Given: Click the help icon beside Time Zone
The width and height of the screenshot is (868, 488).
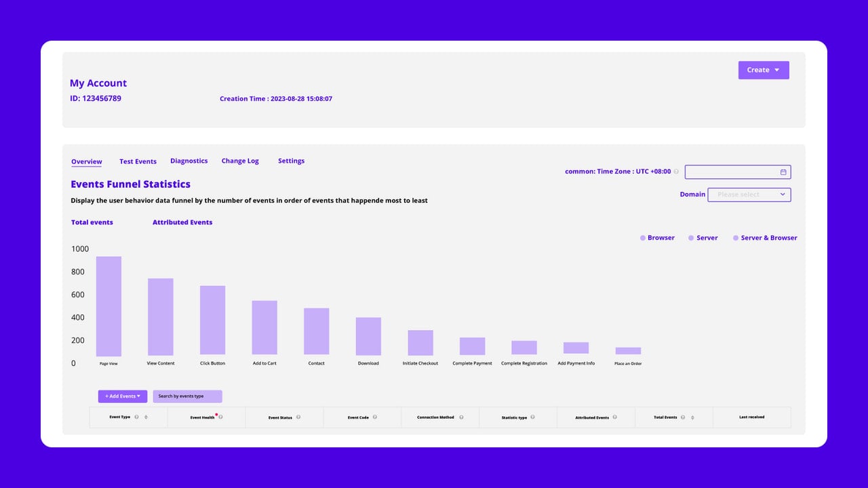Looking at the screenshot, I should click(676, 171).
